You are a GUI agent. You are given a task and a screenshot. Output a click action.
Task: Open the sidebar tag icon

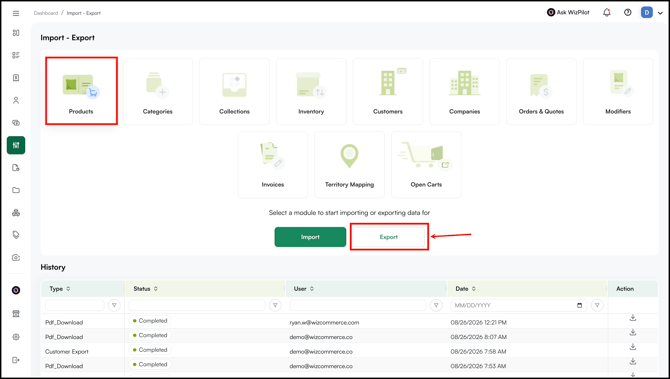coord(16,235)
